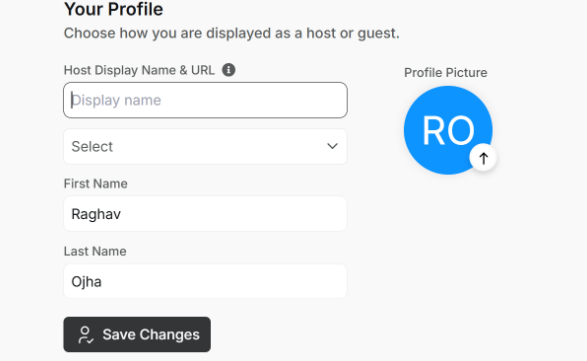Focus the Display name input field
The image size is (587, 361).
(205, 100)
